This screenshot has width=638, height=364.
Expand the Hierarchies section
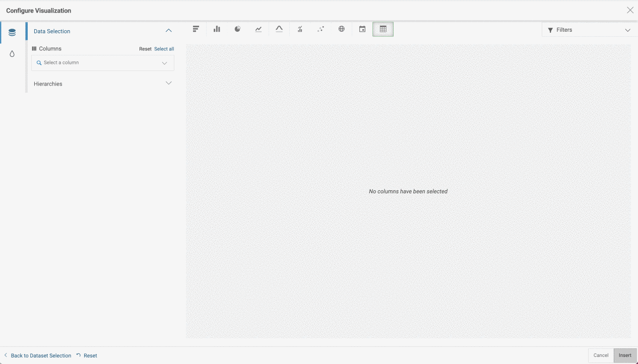(x=169, y=83)
